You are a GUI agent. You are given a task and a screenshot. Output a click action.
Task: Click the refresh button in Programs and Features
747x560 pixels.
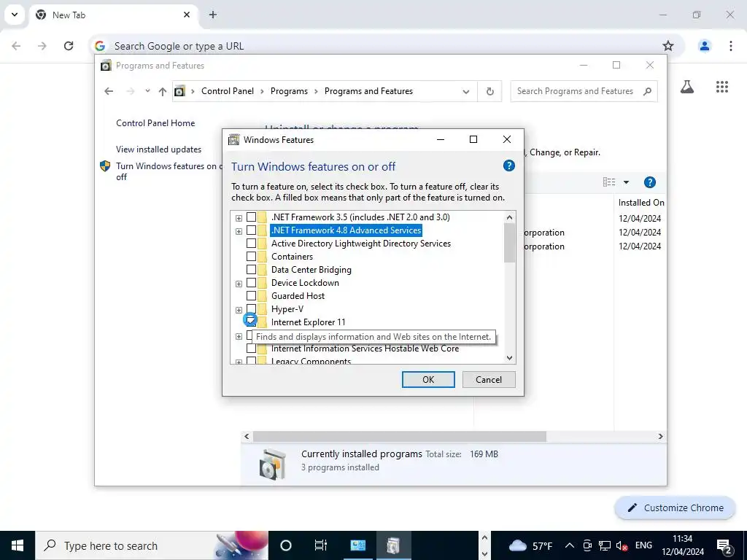coord(489,91)
